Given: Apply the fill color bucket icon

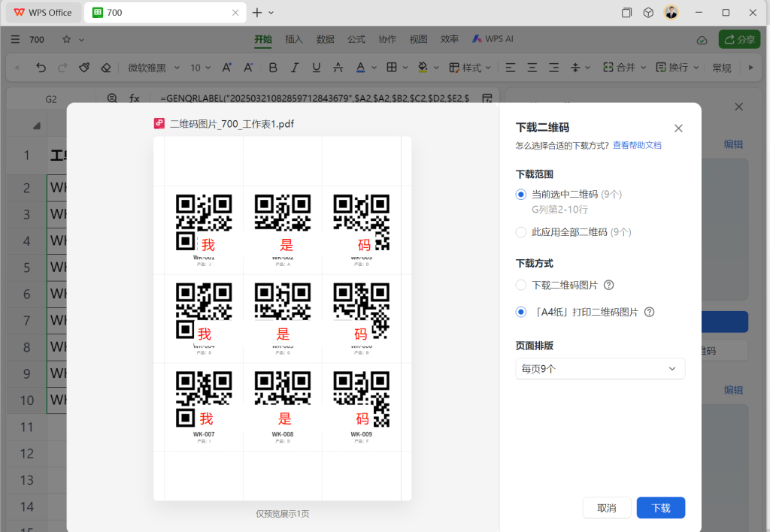Looking at the screenshot, I should tap(423, 68).
